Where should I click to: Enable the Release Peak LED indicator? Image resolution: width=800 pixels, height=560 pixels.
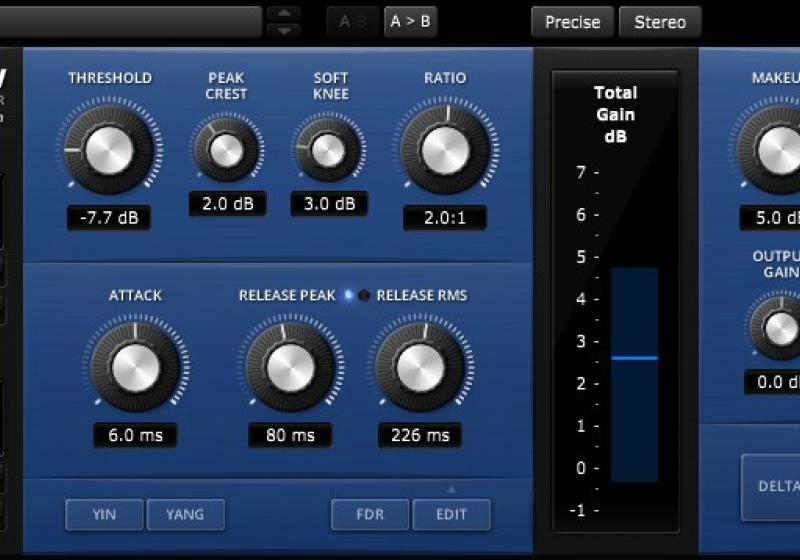pyautogui.click(x=348, y=295)
